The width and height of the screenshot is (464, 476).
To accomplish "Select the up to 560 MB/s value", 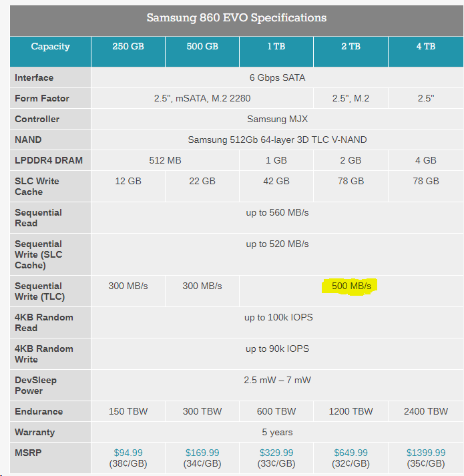I will [x=277, y=212].
